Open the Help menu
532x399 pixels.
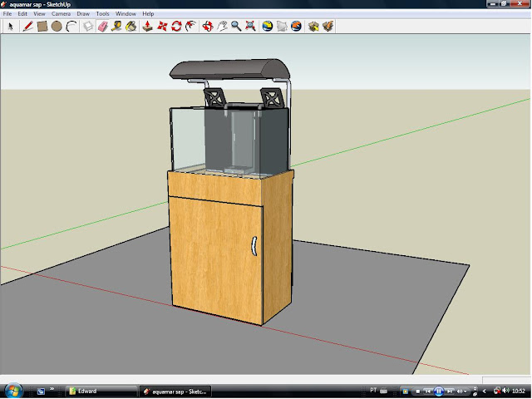click(148, 14)
